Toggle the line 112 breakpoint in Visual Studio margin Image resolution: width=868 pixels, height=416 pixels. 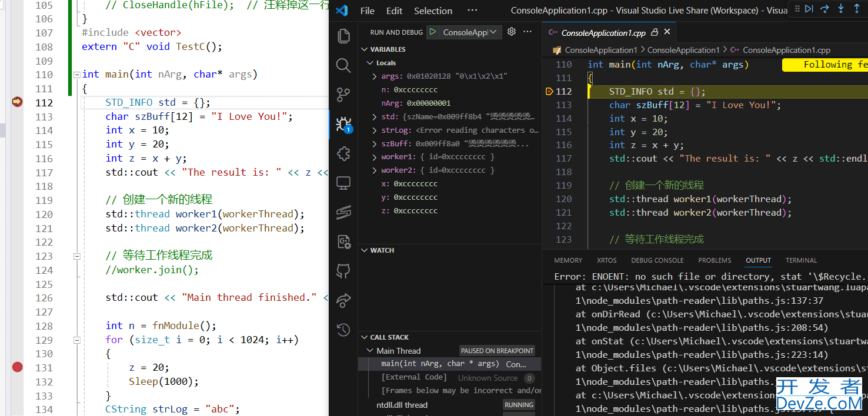pos(17,102)
